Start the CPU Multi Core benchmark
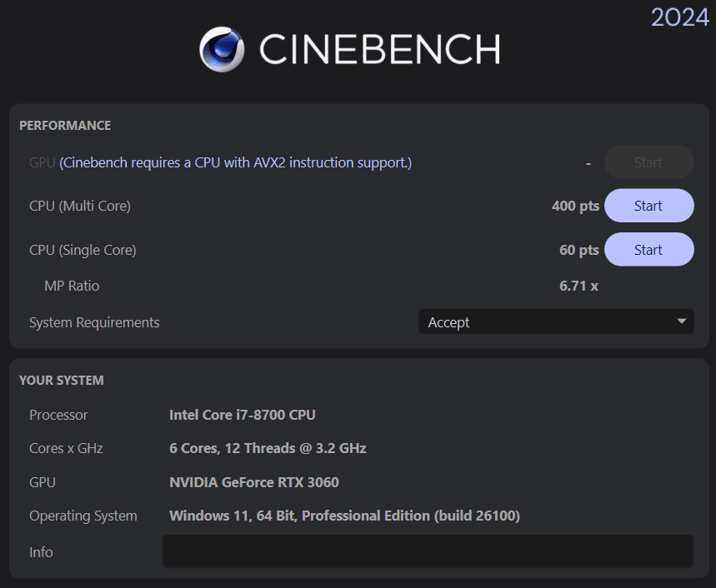Image resolution: width=716 pixels, height=588 pixels. pos(648,206)
